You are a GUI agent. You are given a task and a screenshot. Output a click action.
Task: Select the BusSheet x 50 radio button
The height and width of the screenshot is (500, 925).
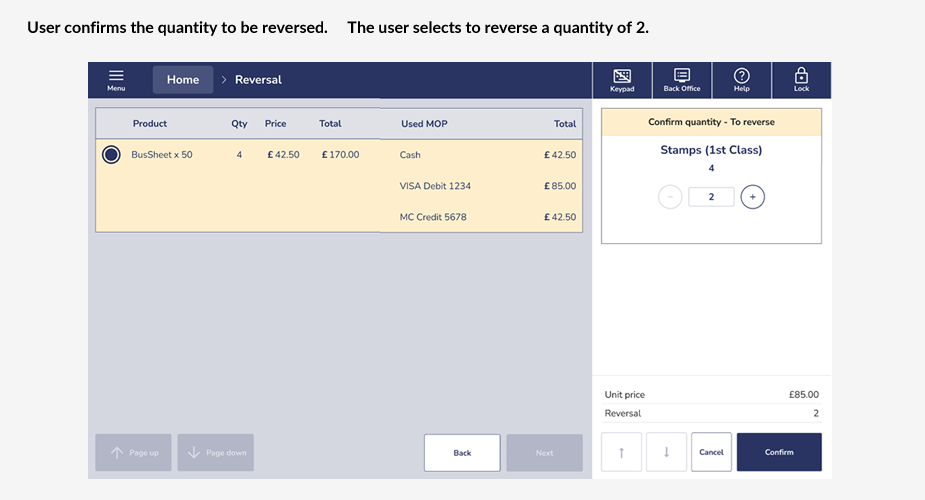click(111, 154)
